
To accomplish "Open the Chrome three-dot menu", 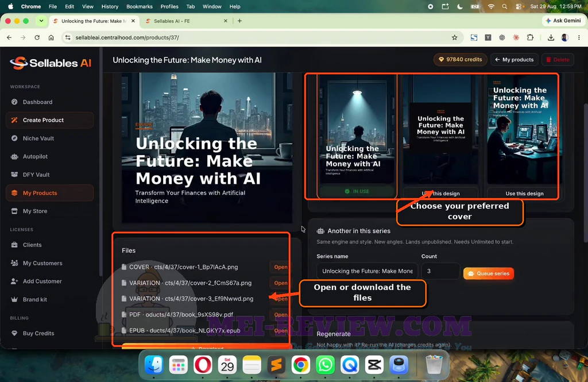I will (x=579, y=37).
